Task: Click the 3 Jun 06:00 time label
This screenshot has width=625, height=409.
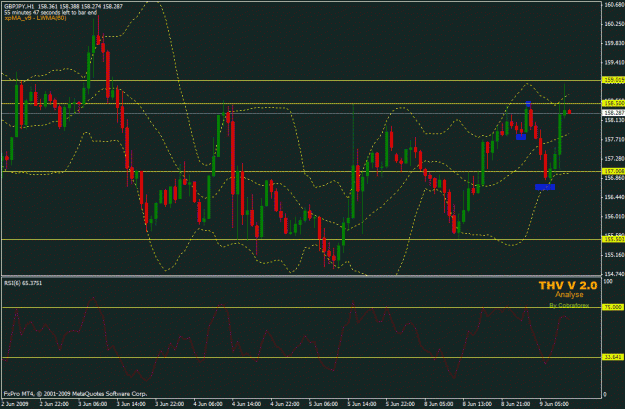Action: click(x=92, y=404)
